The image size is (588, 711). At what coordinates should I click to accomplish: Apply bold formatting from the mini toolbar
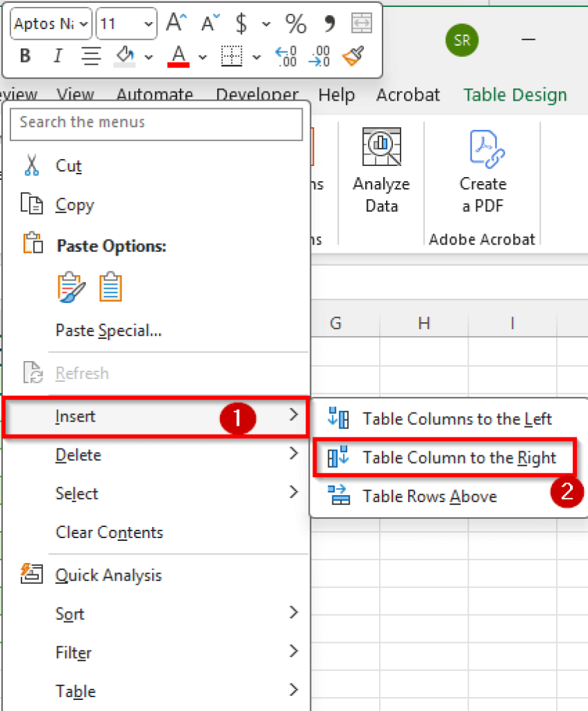(24, 56)
